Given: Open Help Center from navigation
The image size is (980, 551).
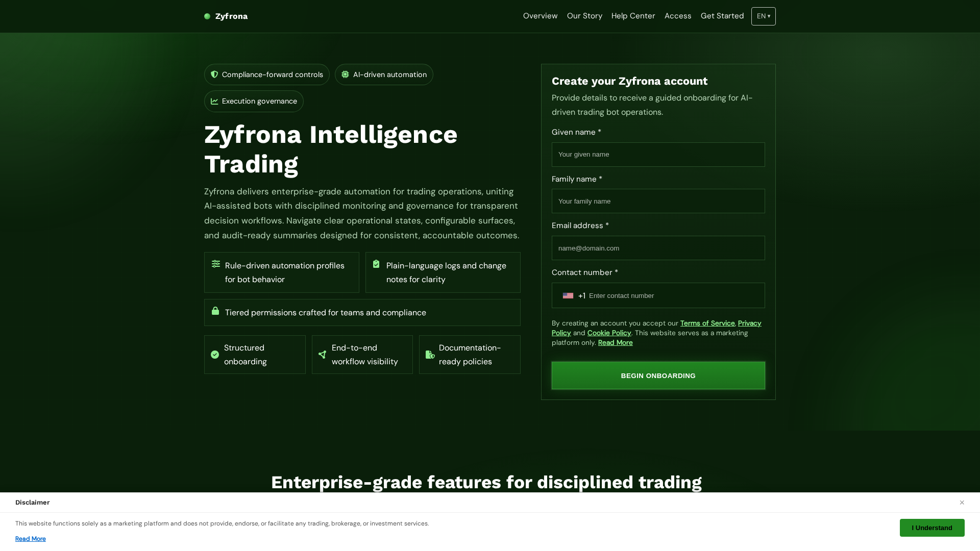Looking at the screenshot, I should coord(633,16).
